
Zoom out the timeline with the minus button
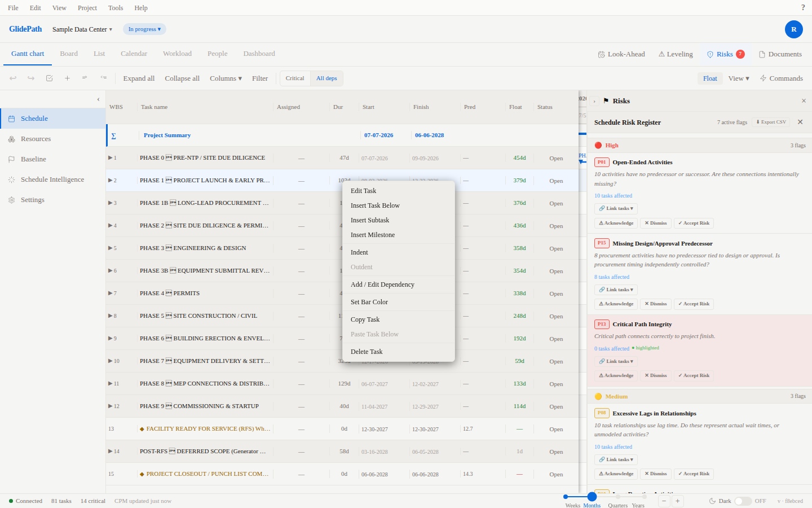coord(664,501)
